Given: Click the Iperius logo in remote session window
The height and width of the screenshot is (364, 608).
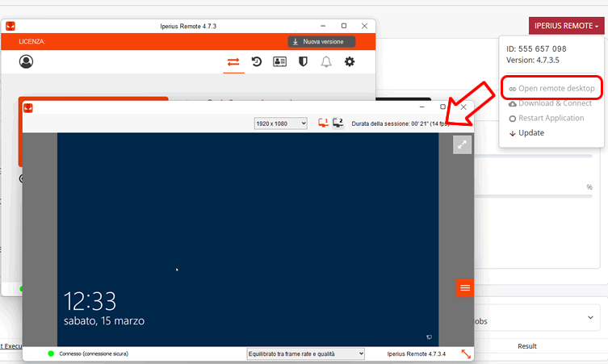Looking at the screenshot, I should click(28, 108).
